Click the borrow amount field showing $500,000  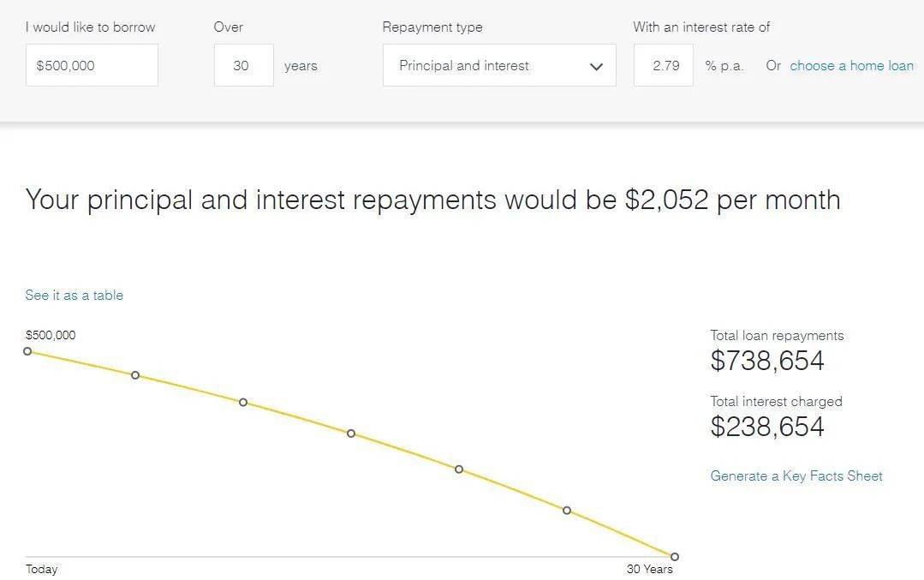coord(92,65)
